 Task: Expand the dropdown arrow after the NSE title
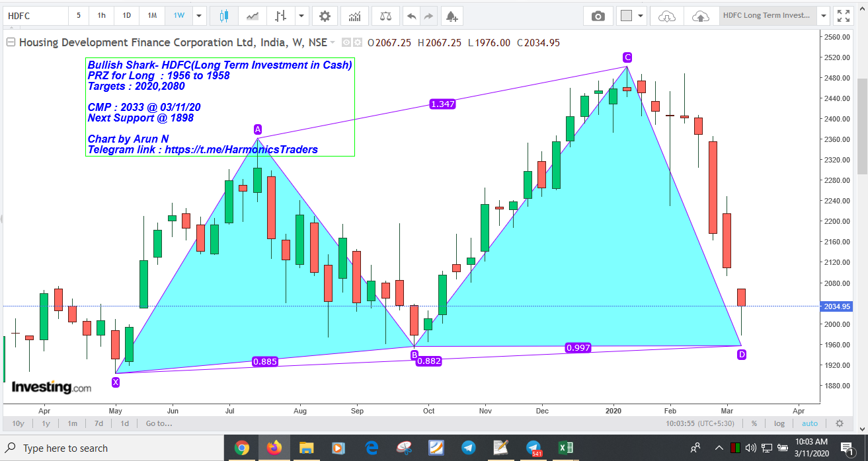pos(333,42)
